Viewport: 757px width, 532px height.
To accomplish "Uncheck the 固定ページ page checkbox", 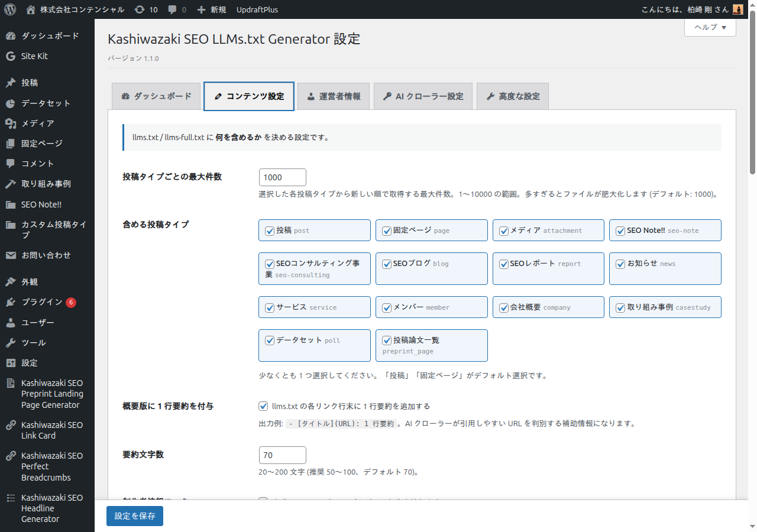I will point(387,231).
